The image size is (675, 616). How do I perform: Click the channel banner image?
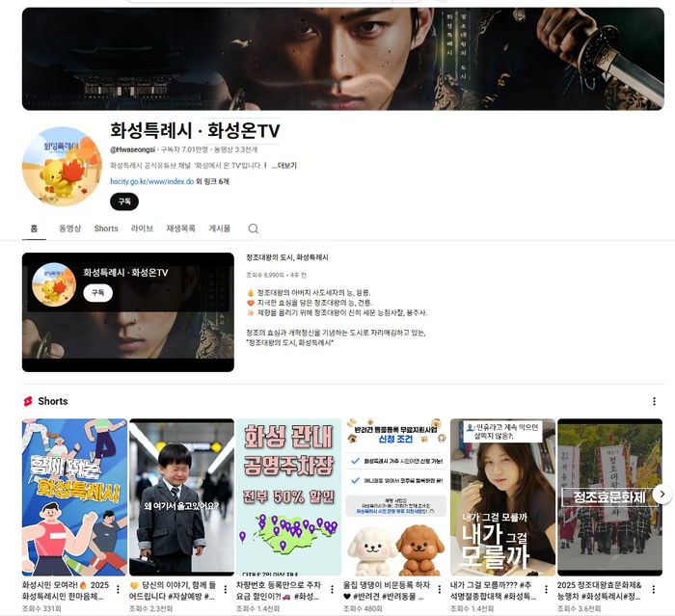(x=342, y=59)
